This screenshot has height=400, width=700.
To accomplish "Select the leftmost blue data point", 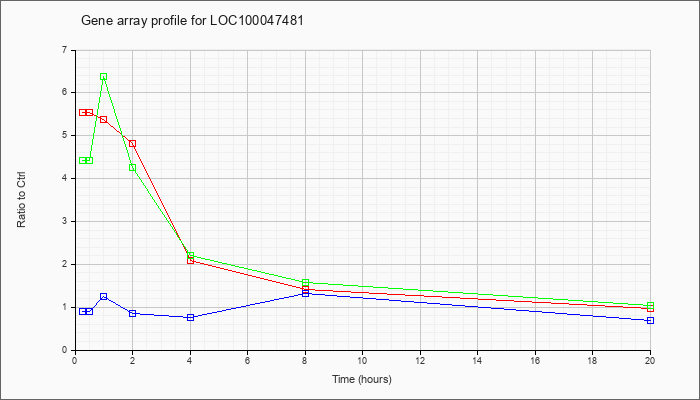I will pyautogui.click(x=83, y=312).
